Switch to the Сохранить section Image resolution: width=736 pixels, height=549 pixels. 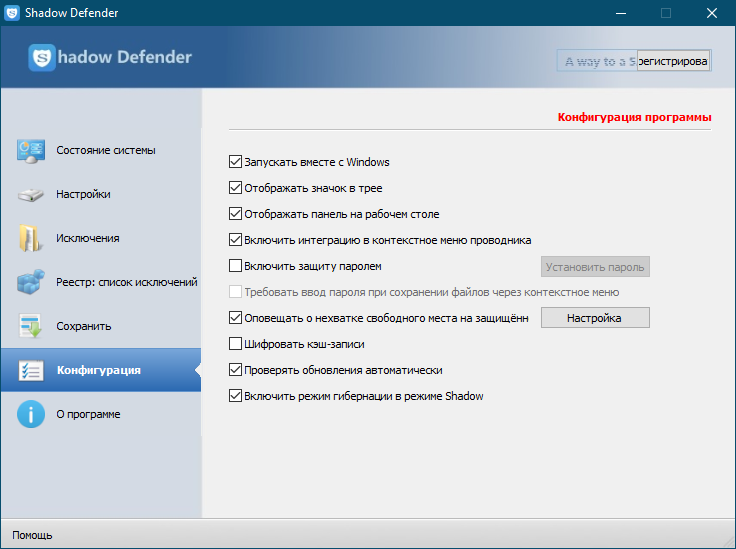point(101,326)
